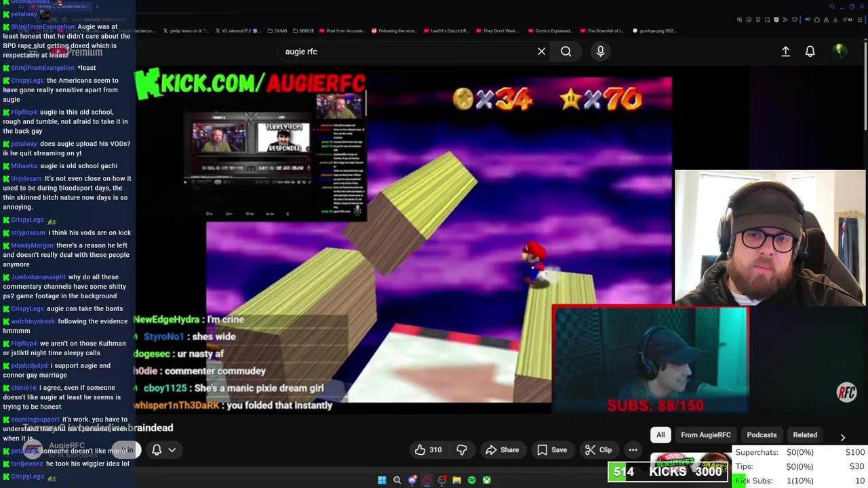The width and height of the screenshot is (868, 488).
Task: Open the Discord taskbar icon
Action: pyautogui.click(x=412, y=480)
